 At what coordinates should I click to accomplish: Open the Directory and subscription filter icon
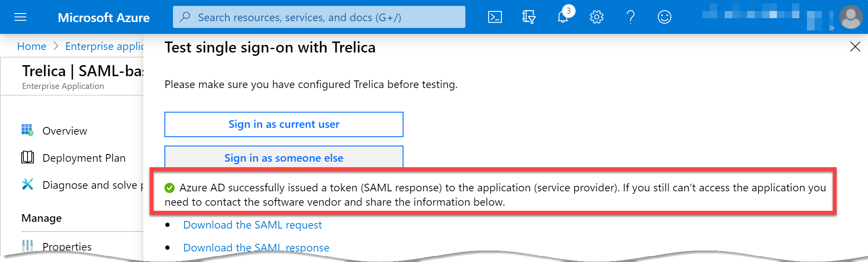pos(529,17)
